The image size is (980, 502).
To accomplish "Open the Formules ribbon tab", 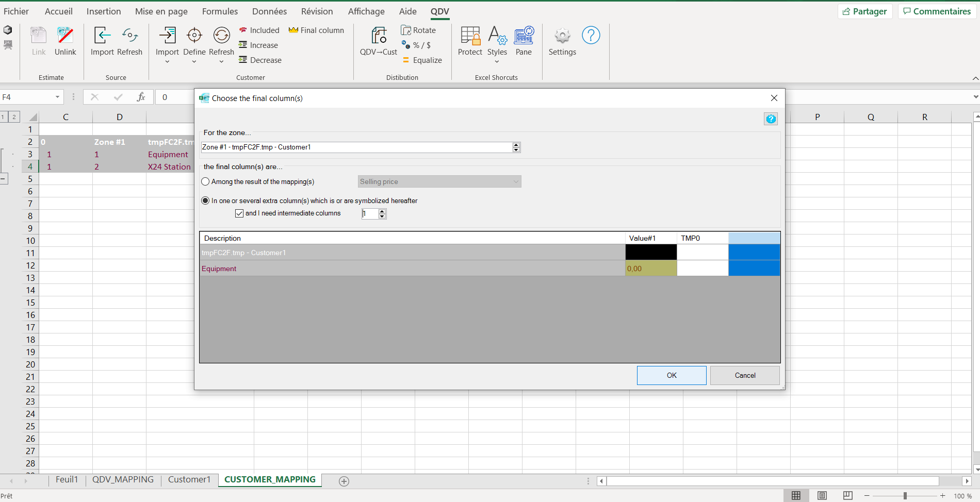I will 220,11.
